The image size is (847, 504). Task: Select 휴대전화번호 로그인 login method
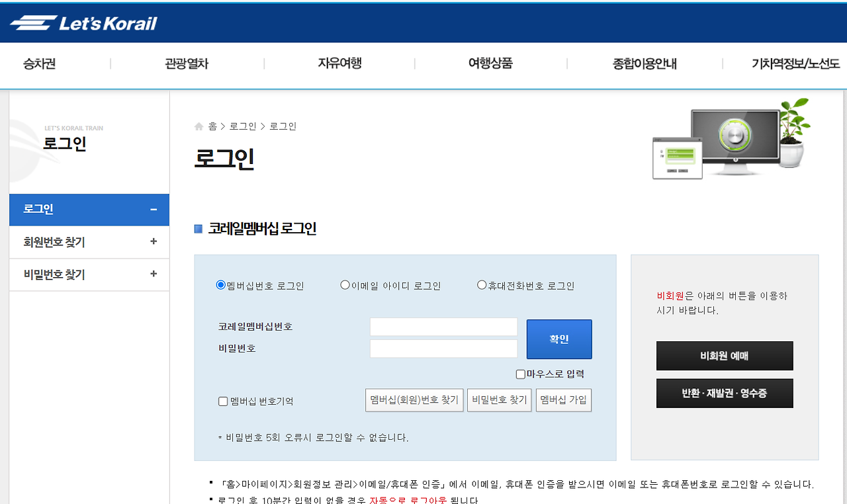tap(482, 284)
